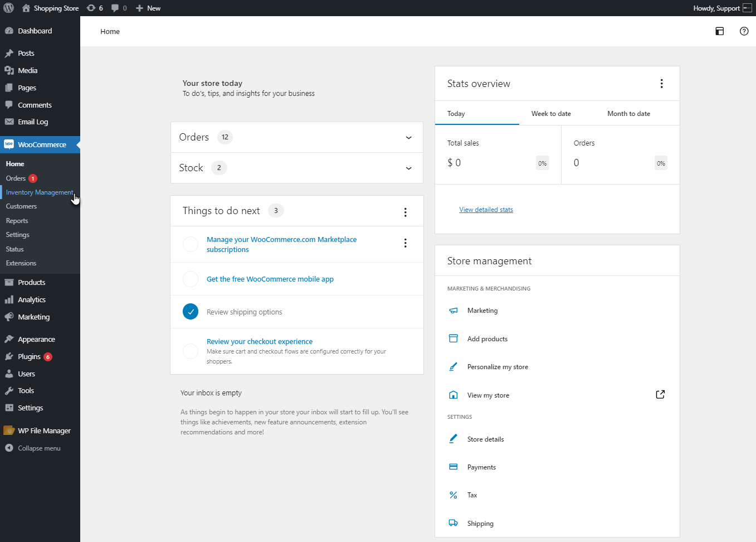Screen dimensions: 756x542
Task: Switch to the Today stats tab
Action: pos(477,113)
